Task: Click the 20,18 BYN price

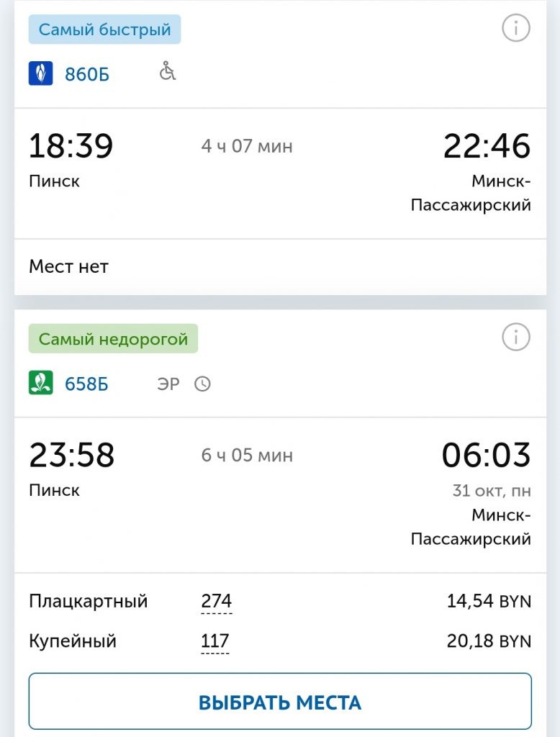Action: click(489, 641)
